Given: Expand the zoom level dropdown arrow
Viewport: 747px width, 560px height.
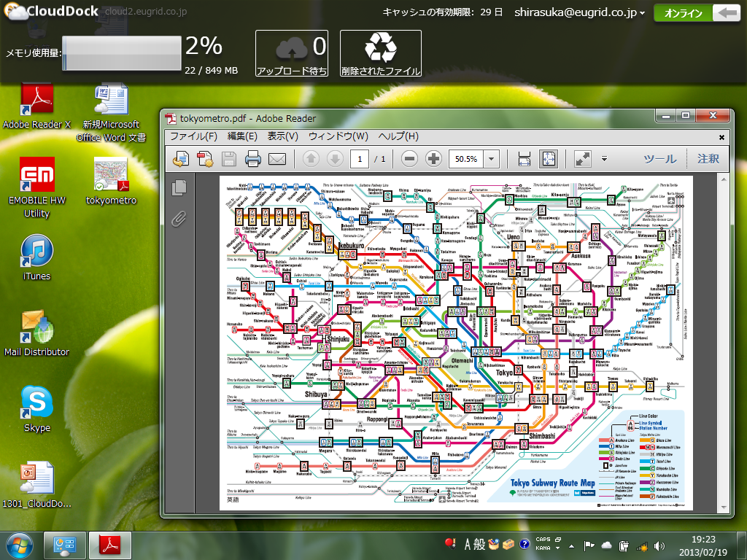Looking at the screenshot, I should [x=492, y=159].
